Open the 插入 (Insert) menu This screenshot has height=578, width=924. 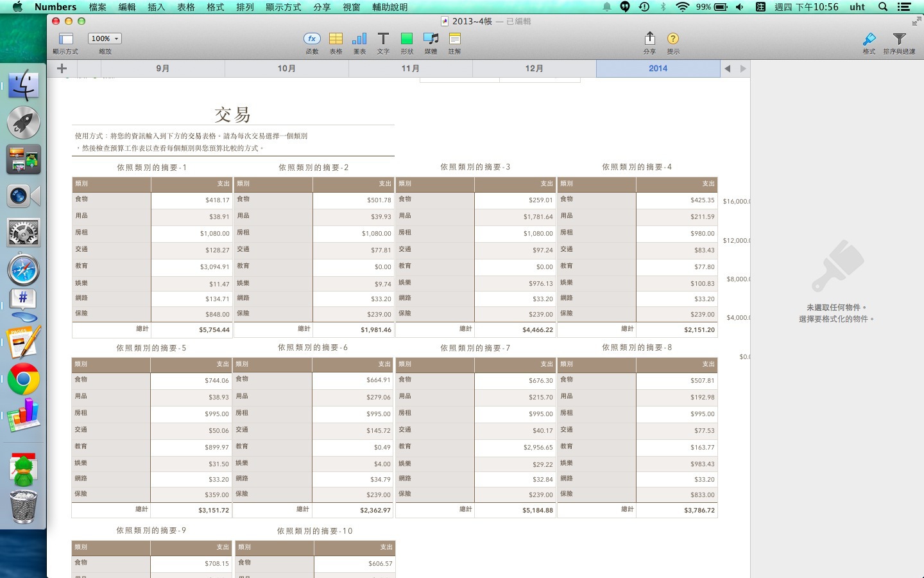click(x=157, y=7)
